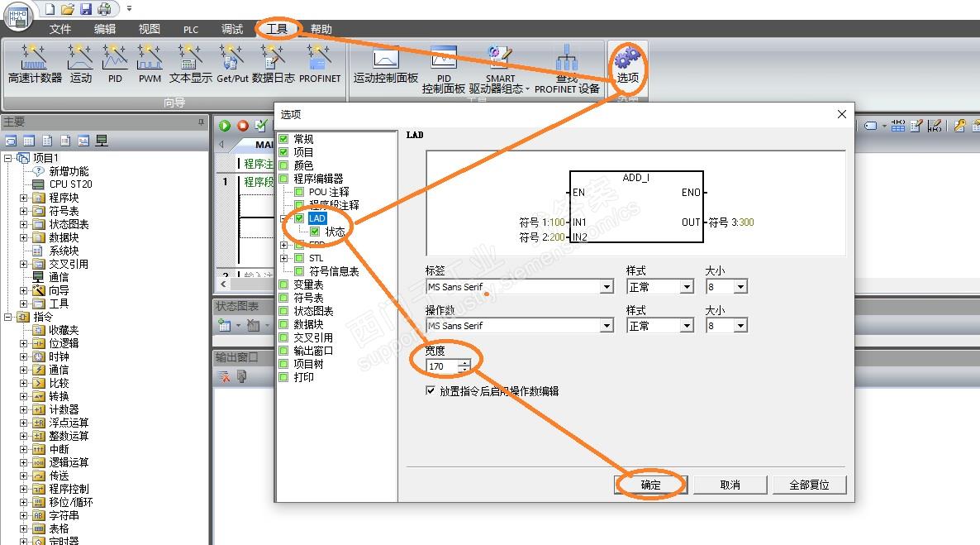Open the PWM wizard
Image resolution: width=980 pixels, height=545 pixels.
[x=150, y=64]
